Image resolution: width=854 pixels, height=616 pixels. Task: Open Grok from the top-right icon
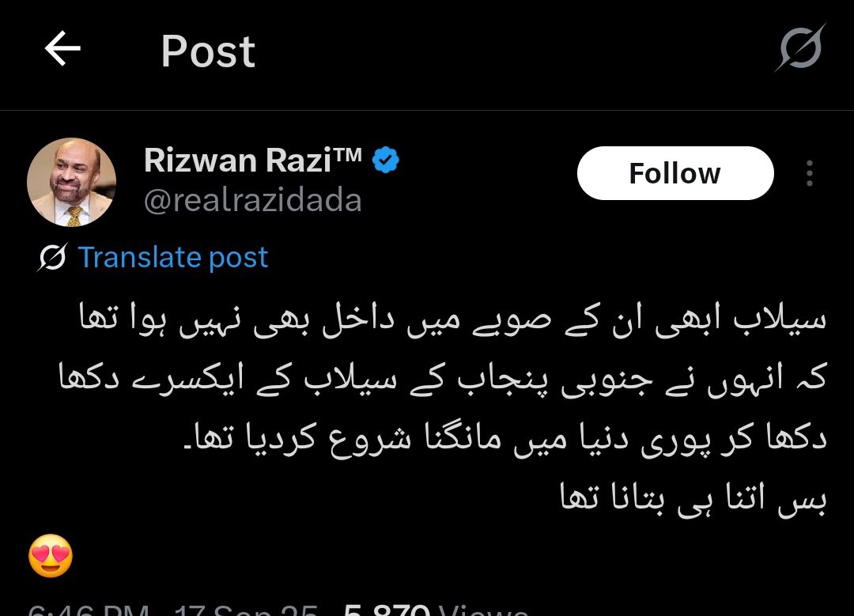[x=800, y=48]
